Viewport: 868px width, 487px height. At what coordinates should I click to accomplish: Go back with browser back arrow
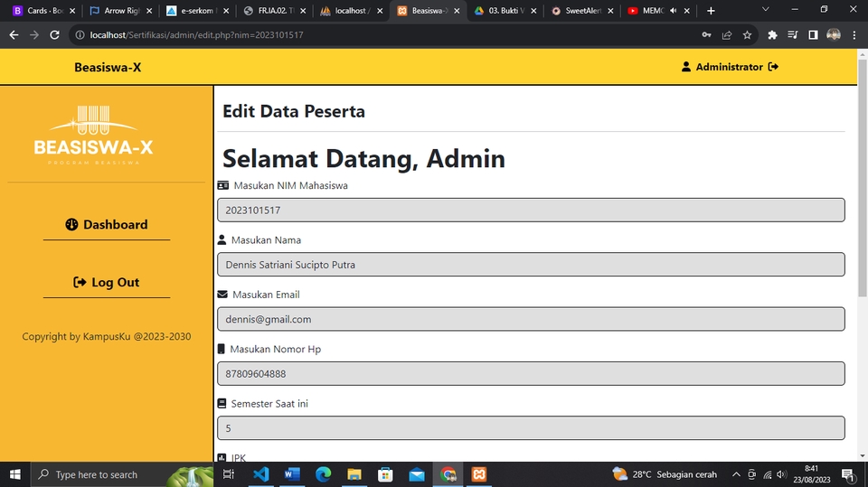click(14, 35)
